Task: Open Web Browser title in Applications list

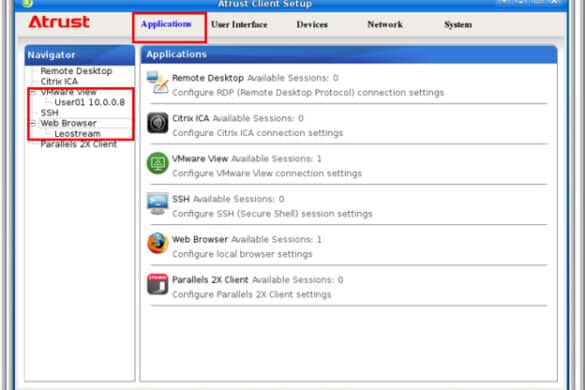Action: [200, 239]
